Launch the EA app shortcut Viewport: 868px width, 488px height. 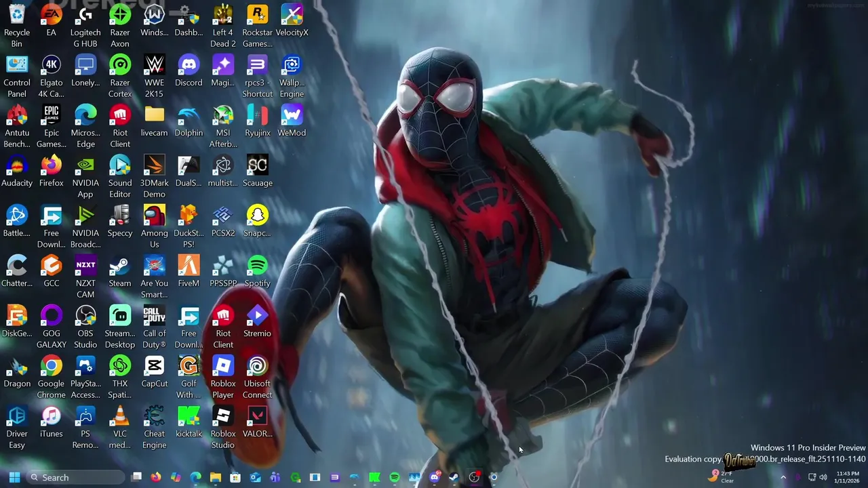click(52, 20)
